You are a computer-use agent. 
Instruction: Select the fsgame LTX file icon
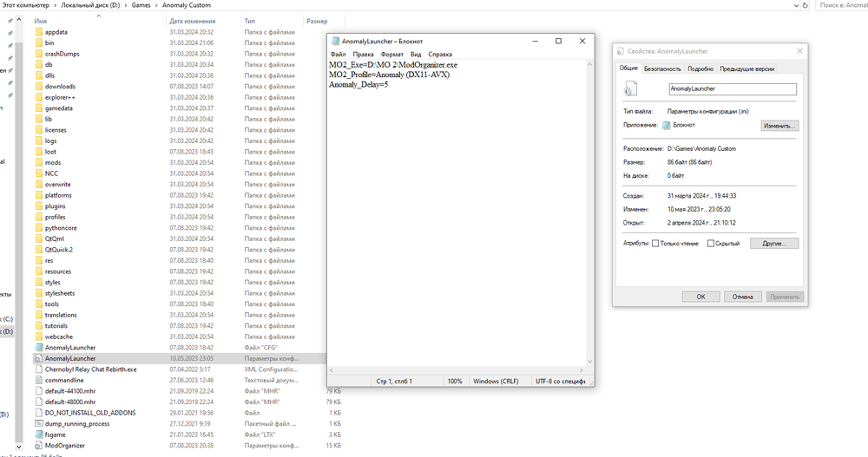click(x=39, y=434)
